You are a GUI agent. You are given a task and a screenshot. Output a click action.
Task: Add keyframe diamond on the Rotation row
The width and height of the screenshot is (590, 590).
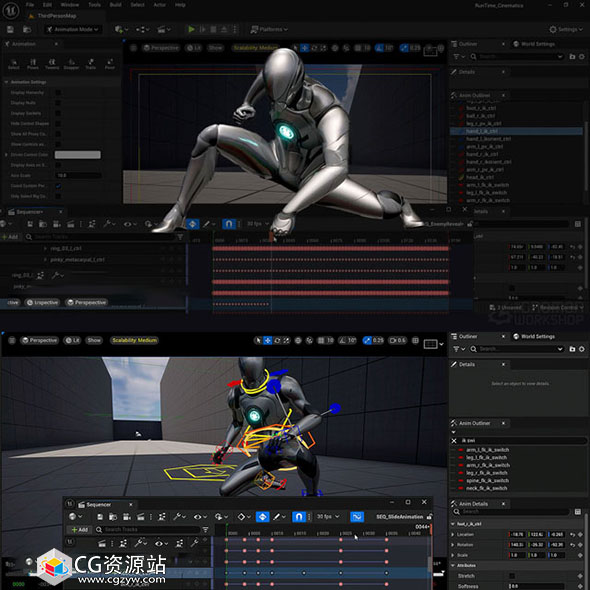point(580,545)
